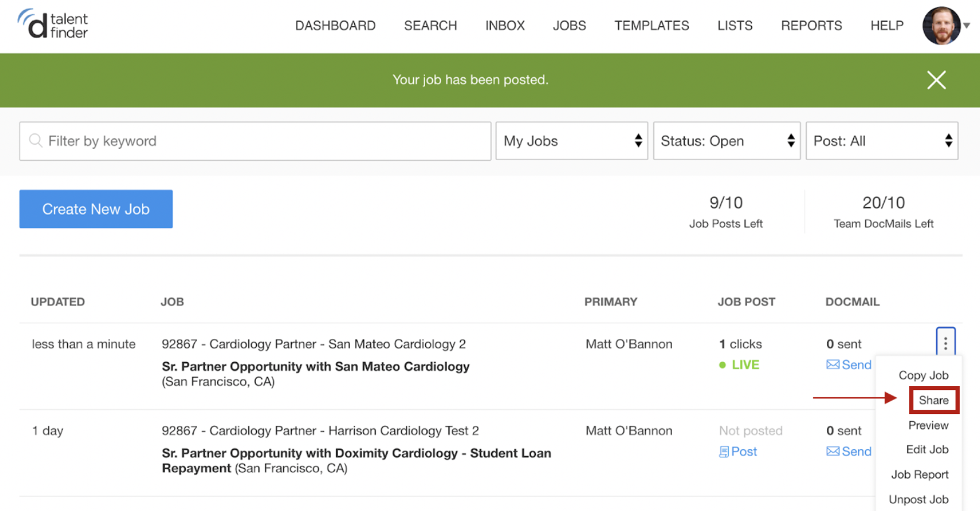Click '0 sent' in the San Mateo row

844,344
